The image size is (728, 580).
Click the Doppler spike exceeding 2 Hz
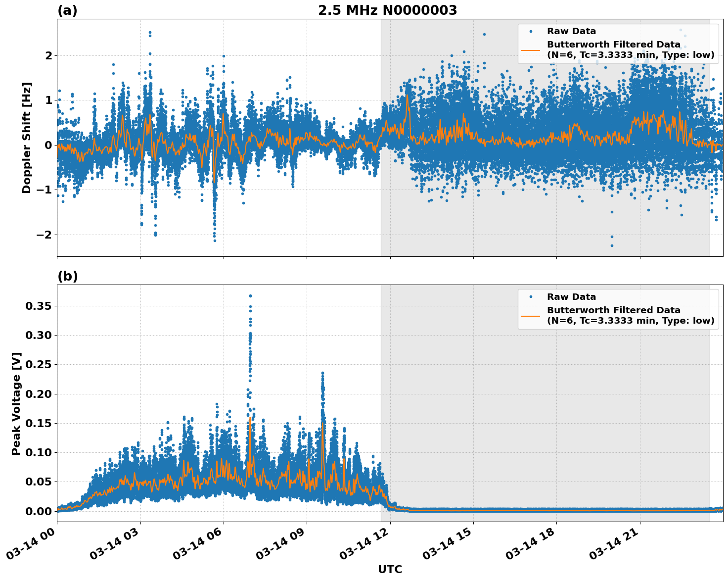[x=150, y=32]
